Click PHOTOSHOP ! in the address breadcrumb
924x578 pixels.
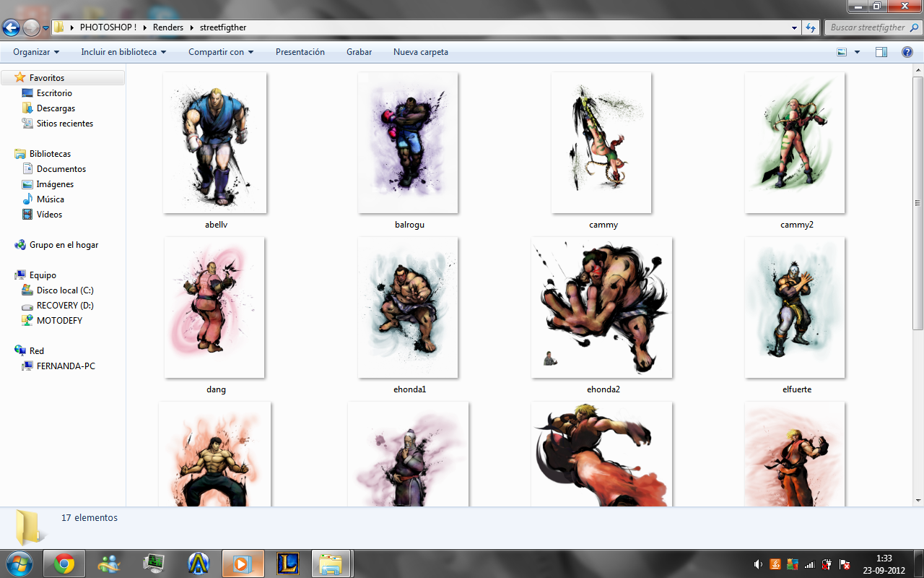(x=108, y=27)
